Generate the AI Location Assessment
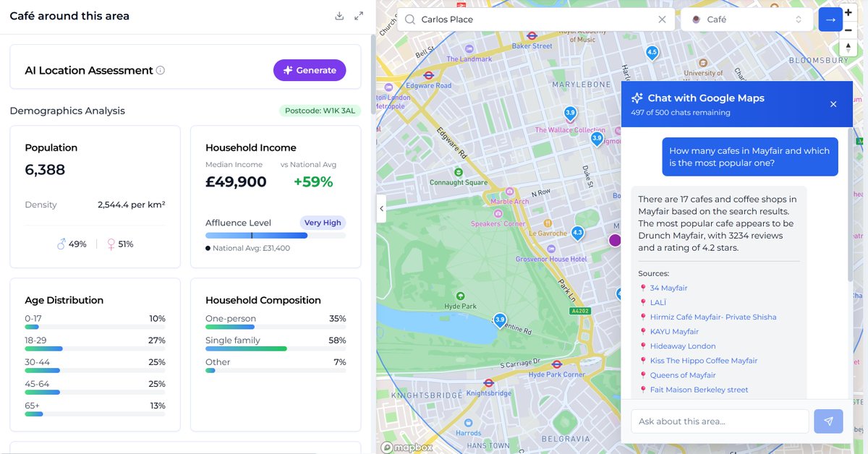Viewport: 868px width, 454px height. click(x=310, y=70)
